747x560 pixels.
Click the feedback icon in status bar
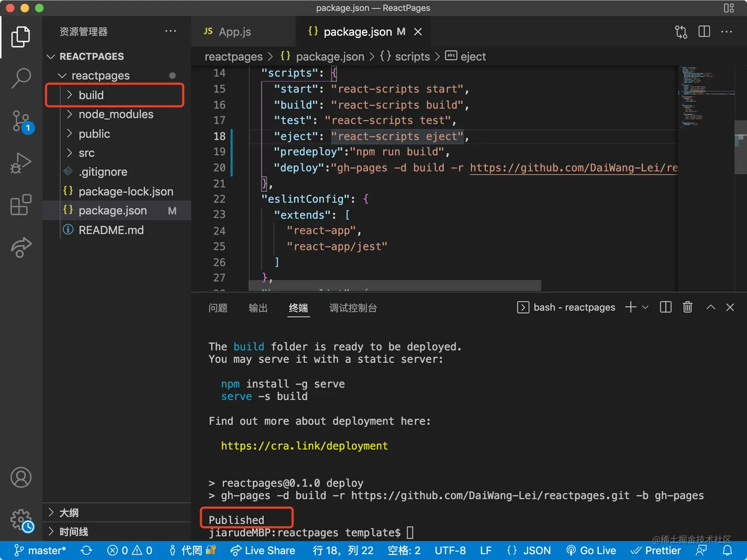point(701,550)
